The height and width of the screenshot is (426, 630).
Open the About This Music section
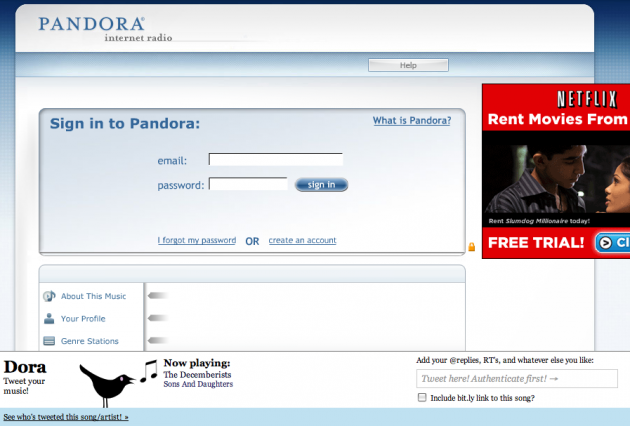(x=93, y=296)
